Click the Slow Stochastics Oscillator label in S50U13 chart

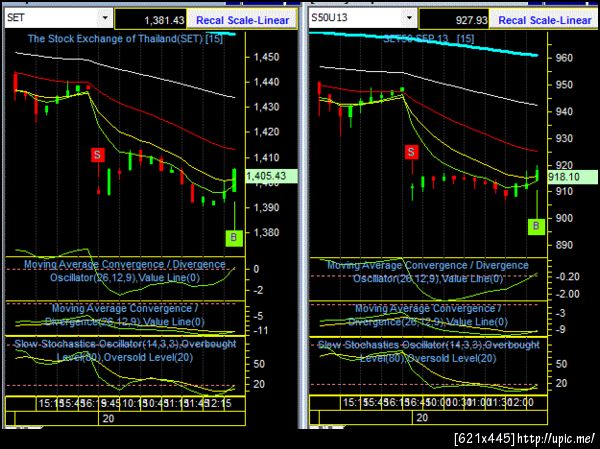428,351
